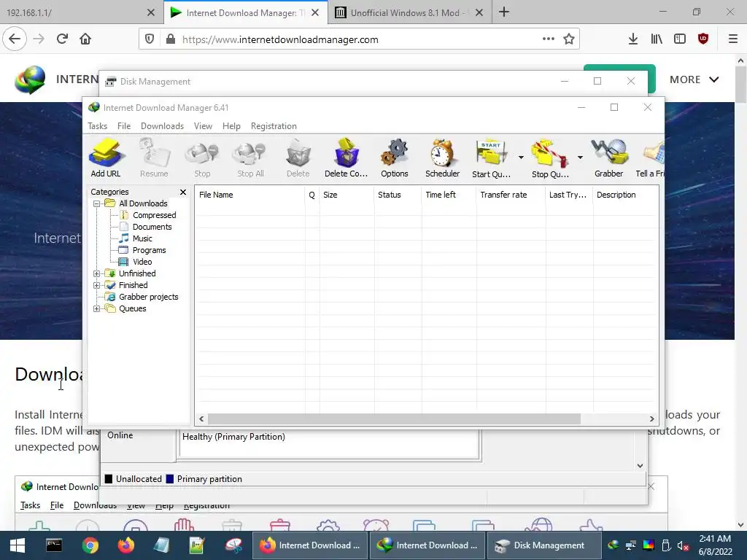Open IDM Options gear icon
Image resolution: width=747 pixels, height=560 pixels.
395,158
